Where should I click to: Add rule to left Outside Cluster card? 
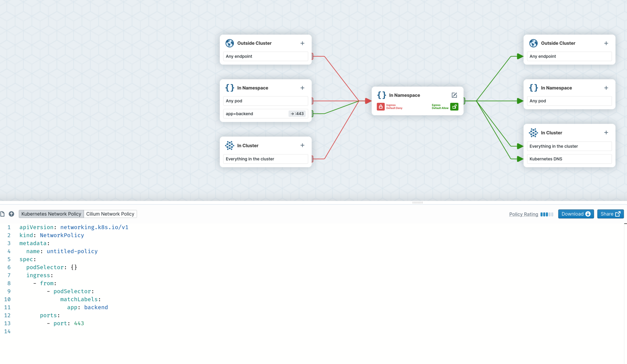pyautogui.click(x=302, y=43)
